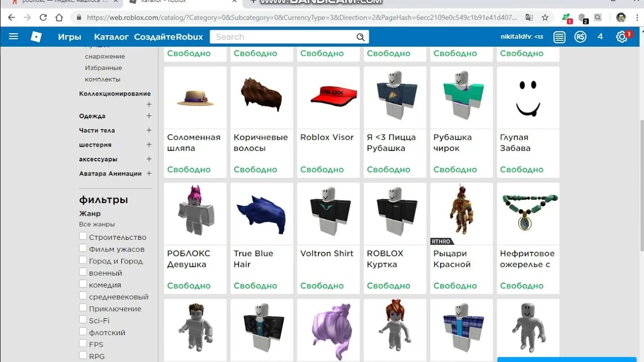Check the FPS genre checkbox

tap(83, 343)
